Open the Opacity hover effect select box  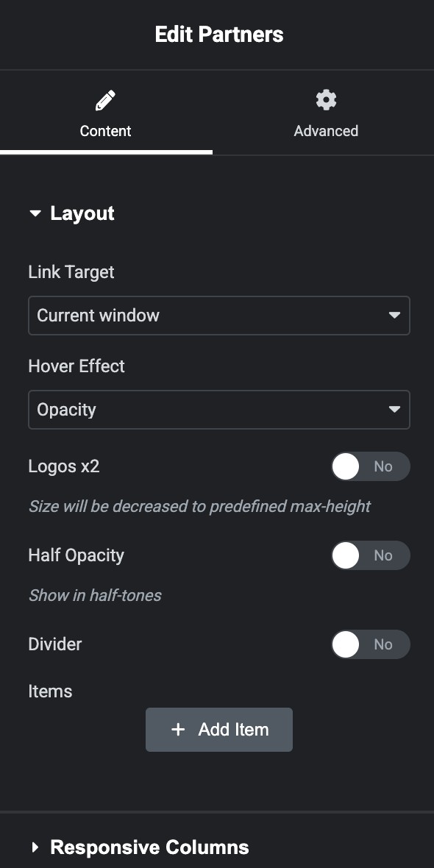click(x=219, y=410)
